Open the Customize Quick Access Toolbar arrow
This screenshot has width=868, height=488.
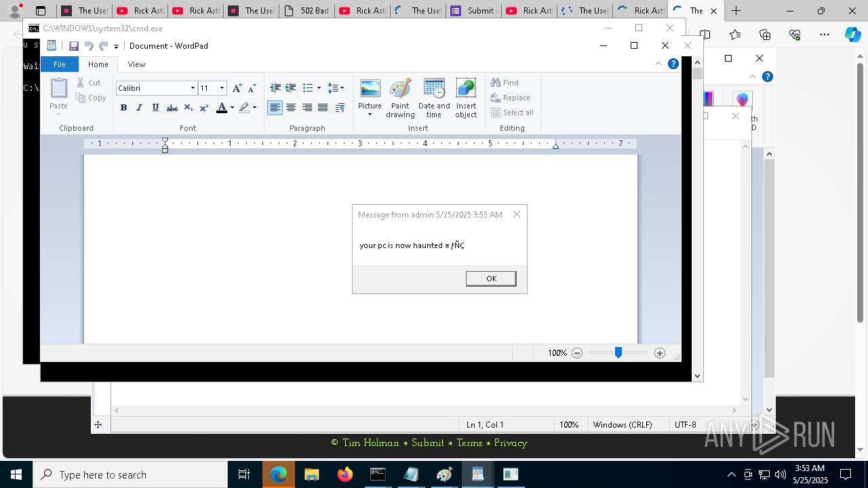[x=116, y=47]
